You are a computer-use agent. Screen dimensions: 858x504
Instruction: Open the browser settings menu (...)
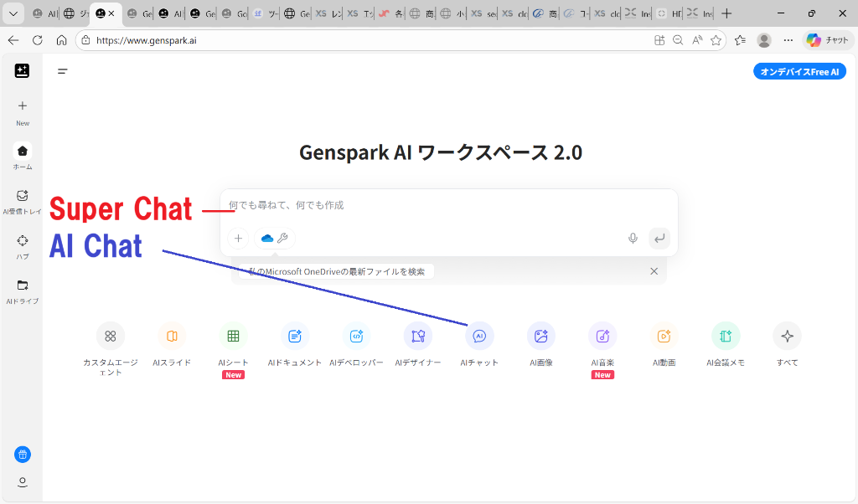pos(788,39)
